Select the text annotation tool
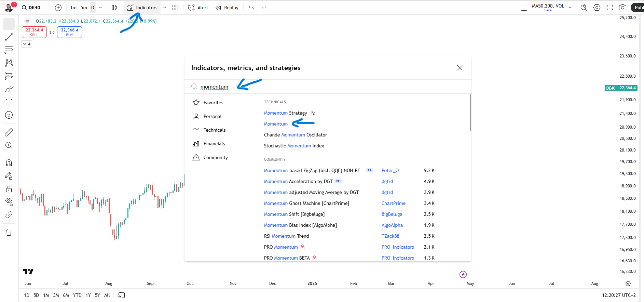The height and width of the screenshot is (302, 644). click(x=9, y=102)
